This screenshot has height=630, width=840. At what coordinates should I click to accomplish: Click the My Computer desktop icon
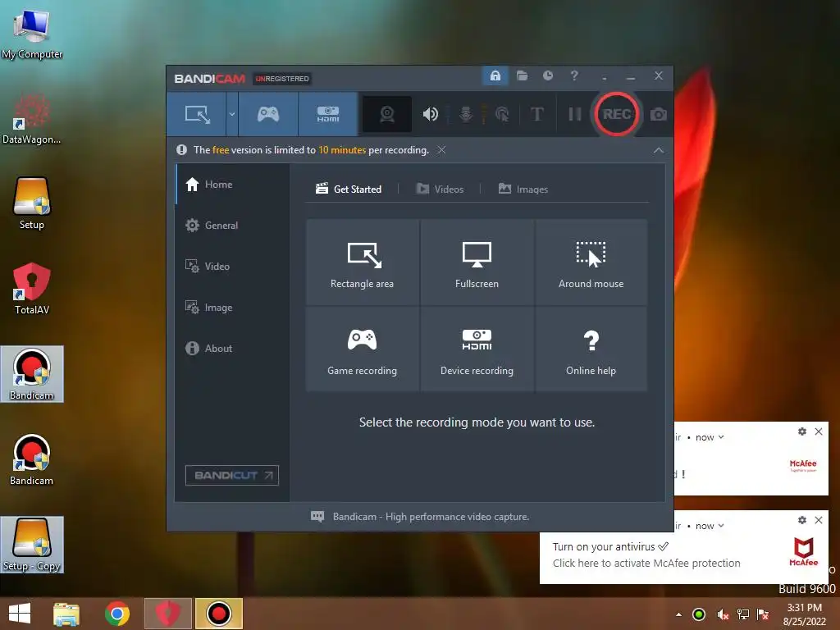(32, 33)
